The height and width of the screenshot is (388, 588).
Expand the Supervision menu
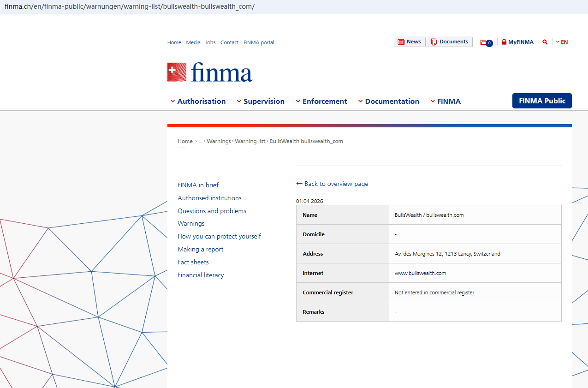click(x=261, y=101)
